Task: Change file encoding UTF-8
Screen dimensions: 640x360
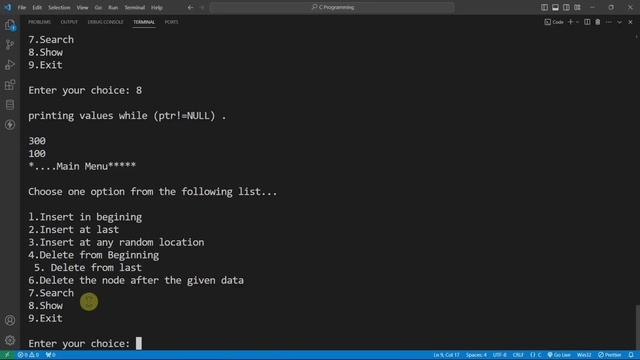Action: coord(500,355)
